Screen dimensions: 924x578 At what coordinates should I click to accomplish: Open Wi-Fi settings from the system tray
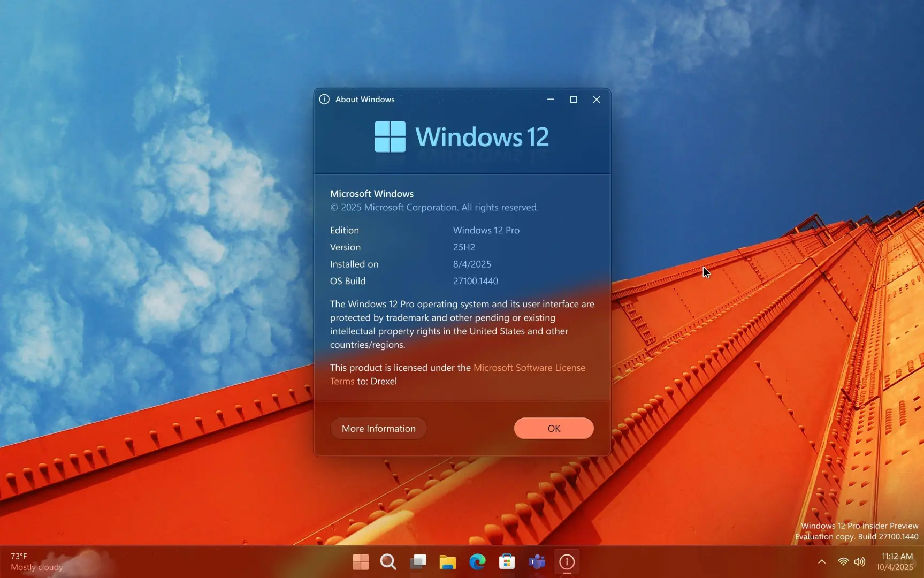point(843,562)
